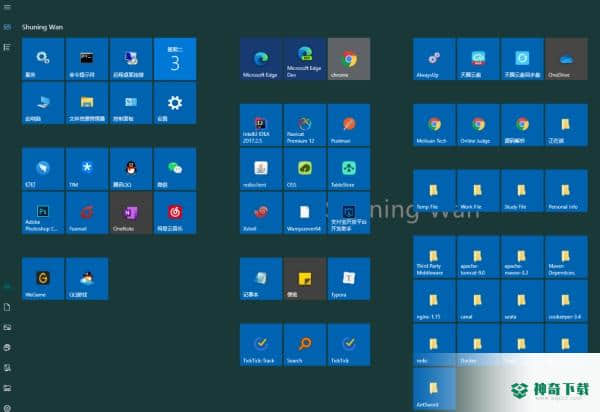Screen dimensions: 600x412
Task: Open the OneDrive cloud tile
Action: 566,59
